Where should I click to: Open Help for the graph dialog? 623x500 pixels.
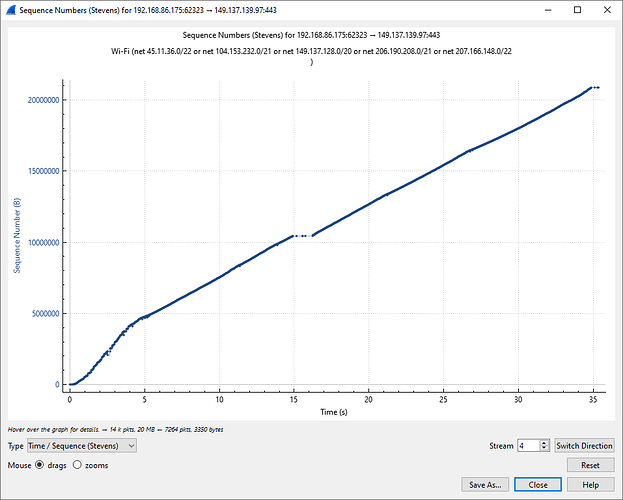(x=590, y=484)
